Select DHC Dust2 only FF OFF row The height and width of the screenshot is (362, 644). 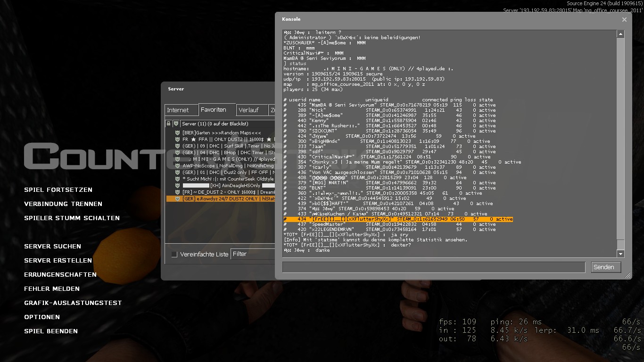pos(221,173)
